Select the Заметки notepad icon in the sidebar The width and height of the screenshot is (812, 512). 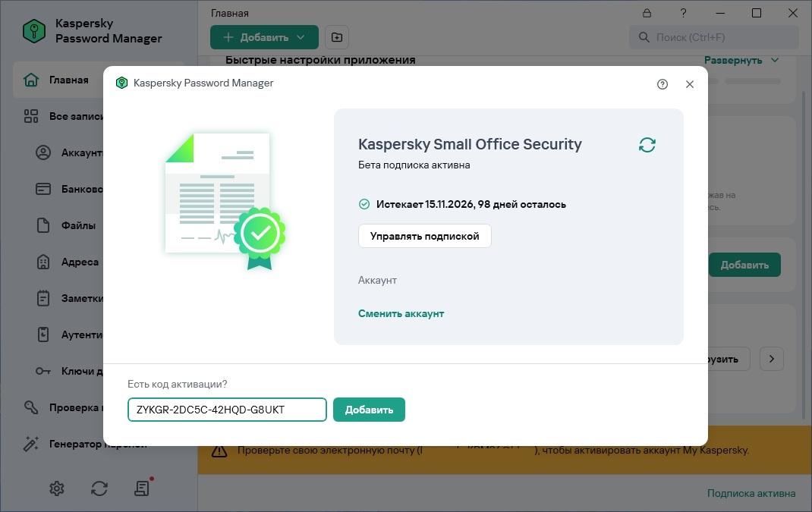click(43, 298)
